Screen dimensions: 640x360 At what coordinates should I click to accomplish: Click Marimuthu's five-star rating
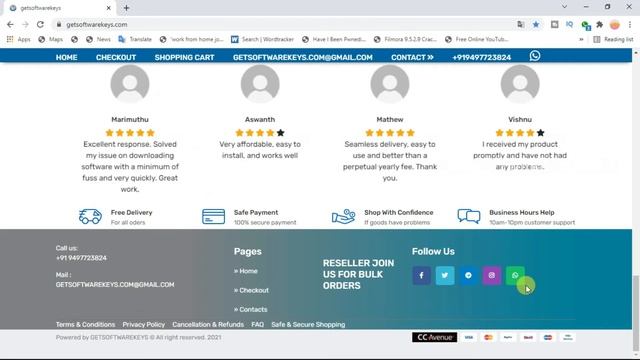(130, 133)
